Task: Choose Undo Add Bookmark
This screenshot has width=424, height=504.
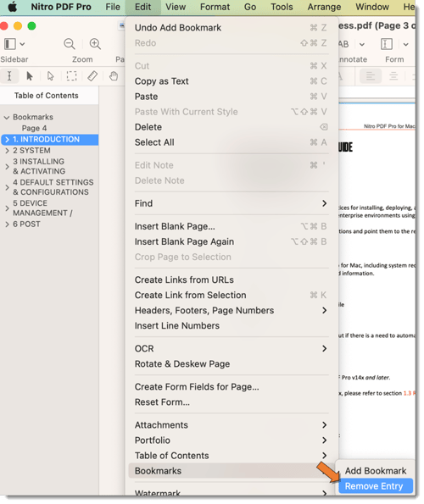Action: click(x=231, y=28)
